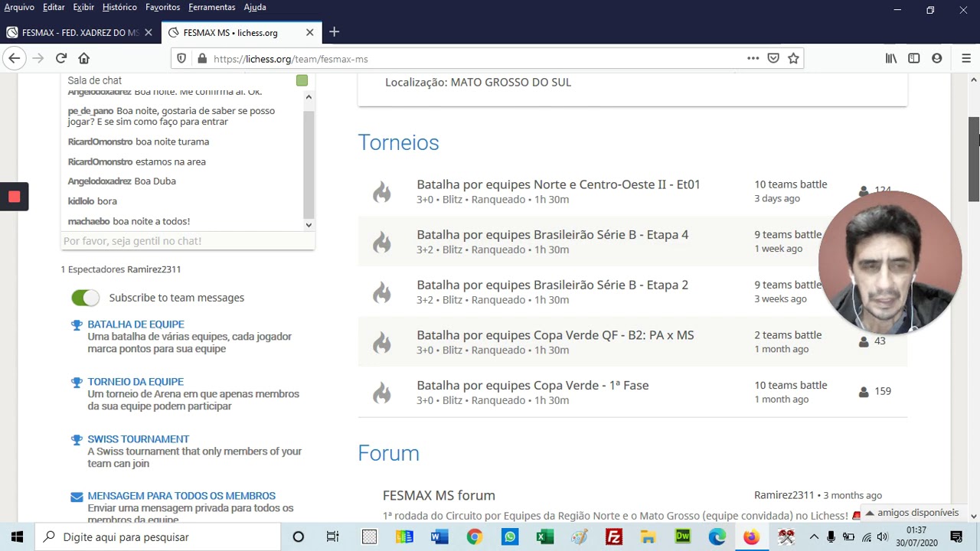
Task: Select the FESMAX MS lichess.org tab
Action: pos(241,32)
